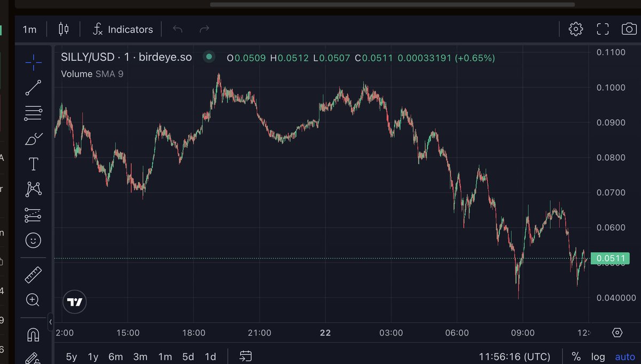Activate the zoom in tool
Viewport: 641px width, 364px height.
(33, 300)
